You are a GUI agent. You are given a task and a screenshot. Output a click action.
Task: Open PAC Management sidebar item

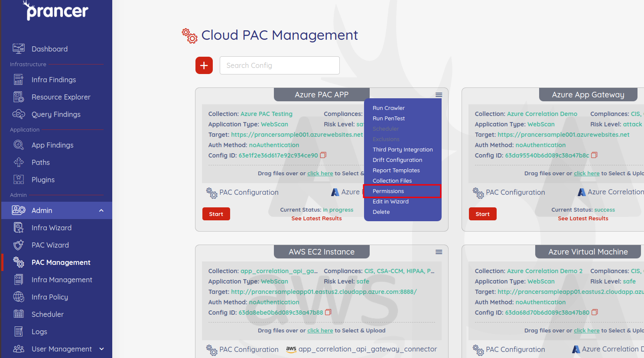[56, 262]
